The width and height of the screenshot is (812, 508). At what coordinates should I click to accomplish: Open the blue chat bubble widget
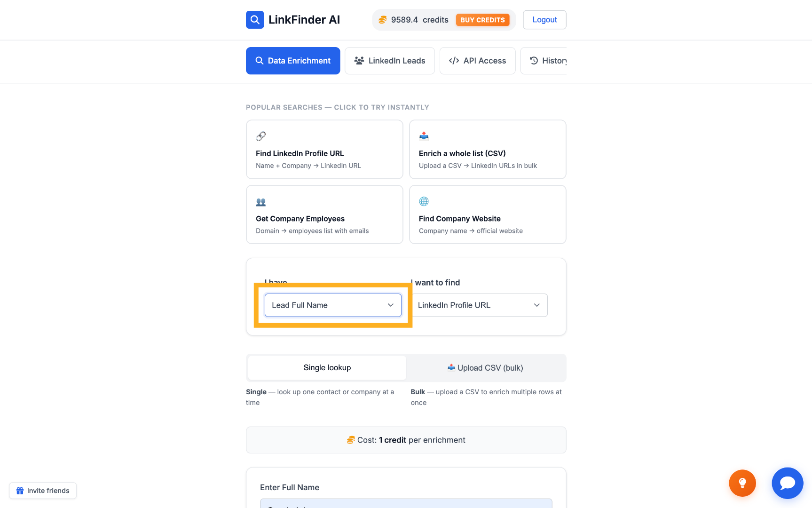click(788, 483)
